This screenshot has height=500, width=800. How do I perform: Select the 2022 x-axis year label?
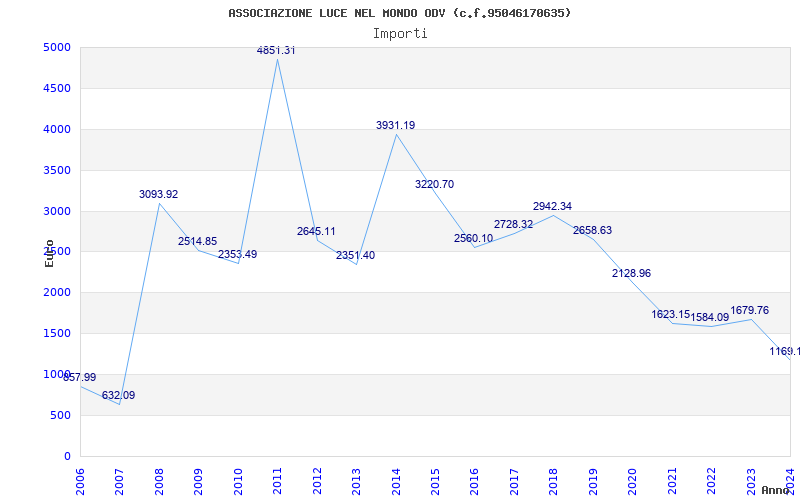coord(711,481)
